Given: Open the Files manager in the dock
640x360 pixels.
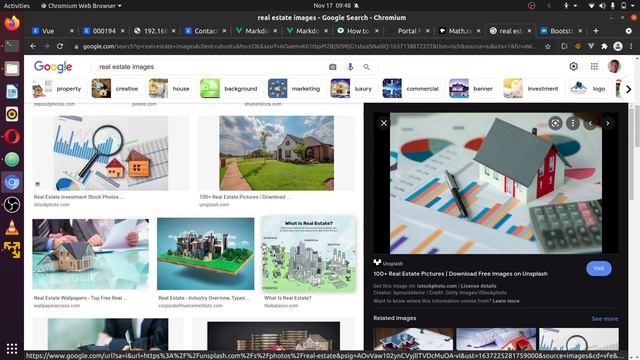Looking at the screenshot, I should click(12, 69).
